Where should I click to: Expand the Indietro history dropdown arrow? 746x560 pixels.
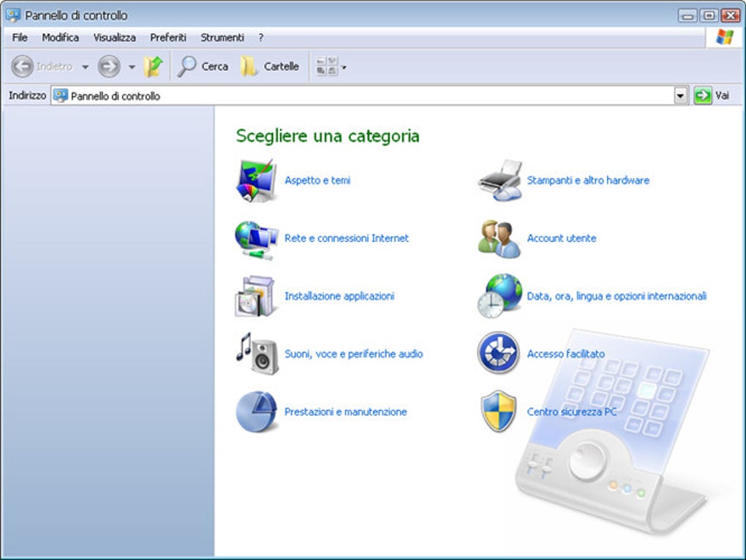coord(85,67)
